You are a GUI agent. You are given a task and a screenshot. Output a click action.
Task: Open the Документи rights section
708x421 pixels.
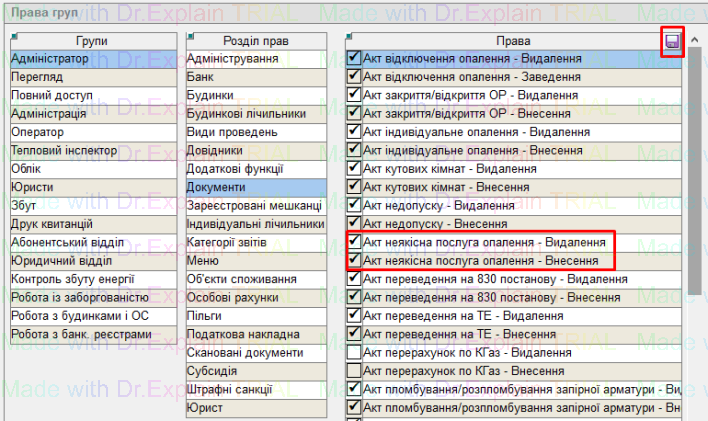pos(255,187)
